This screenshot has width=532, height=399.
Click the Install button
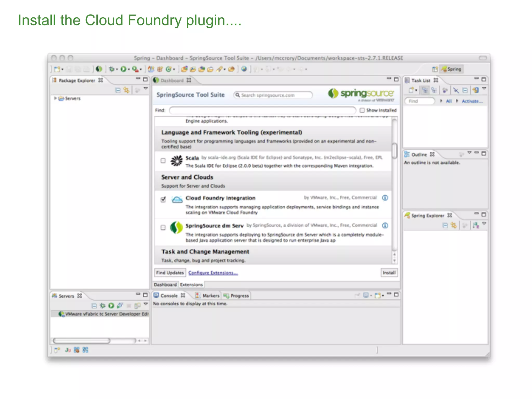pos(389,272)
